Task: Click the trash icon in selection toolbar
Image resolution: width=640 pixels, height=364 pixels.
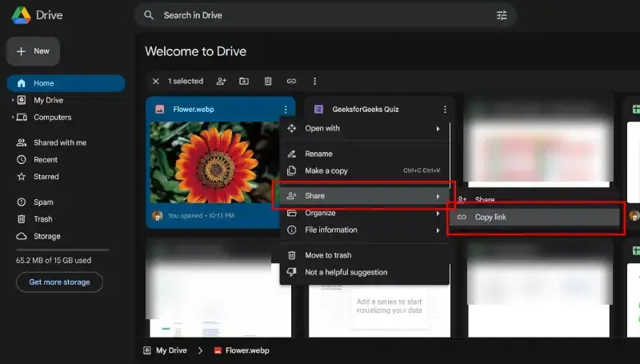Action: tap(268, 82)
